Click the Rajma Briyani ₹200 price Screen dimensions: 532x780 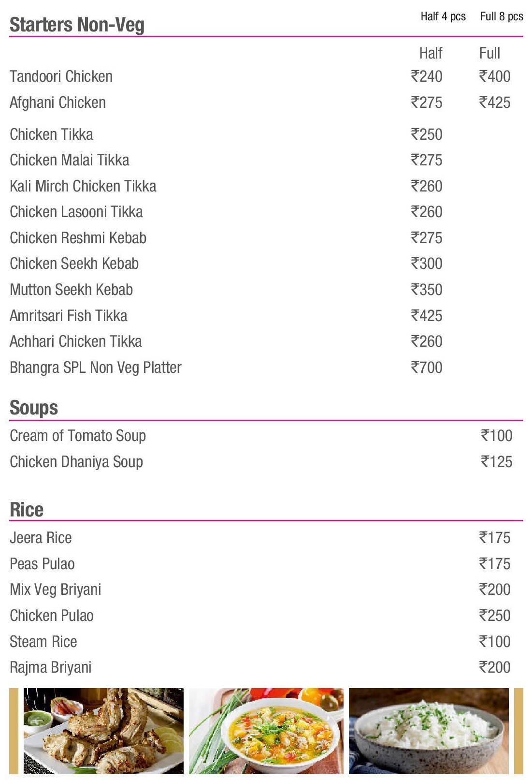(494, 667)
